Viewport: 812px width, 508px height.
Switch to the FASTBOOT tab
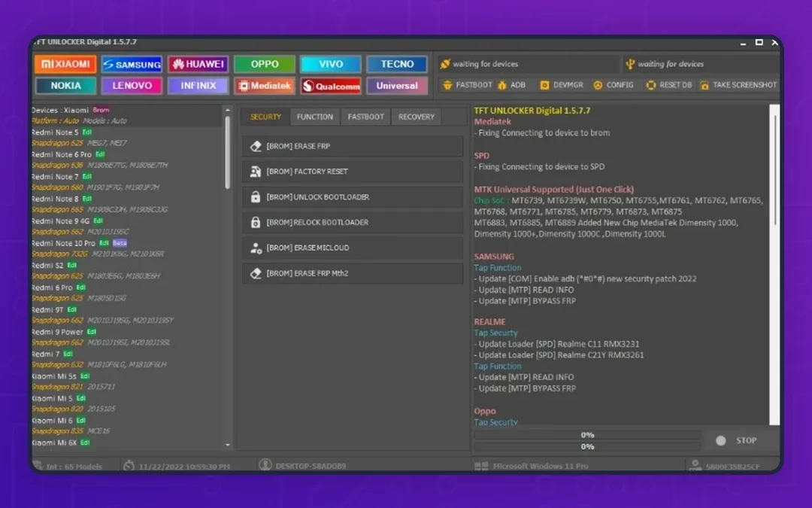pyautogui.click(x=365, y=117)
